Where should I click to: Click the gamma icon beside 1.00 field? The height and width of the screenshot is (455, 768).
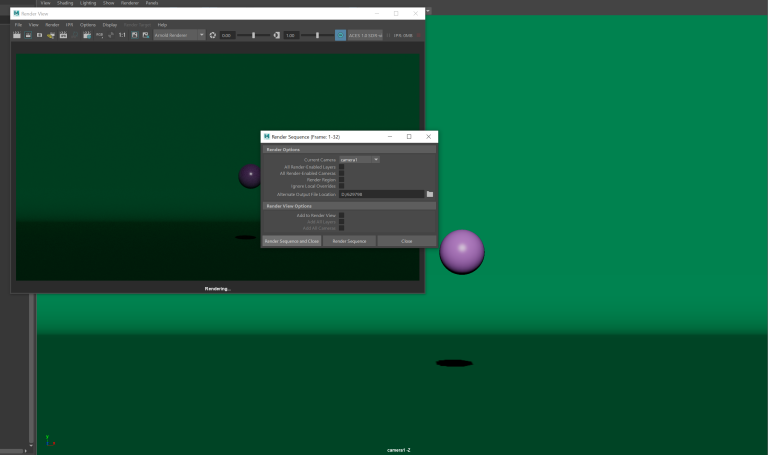pos(277,35)
